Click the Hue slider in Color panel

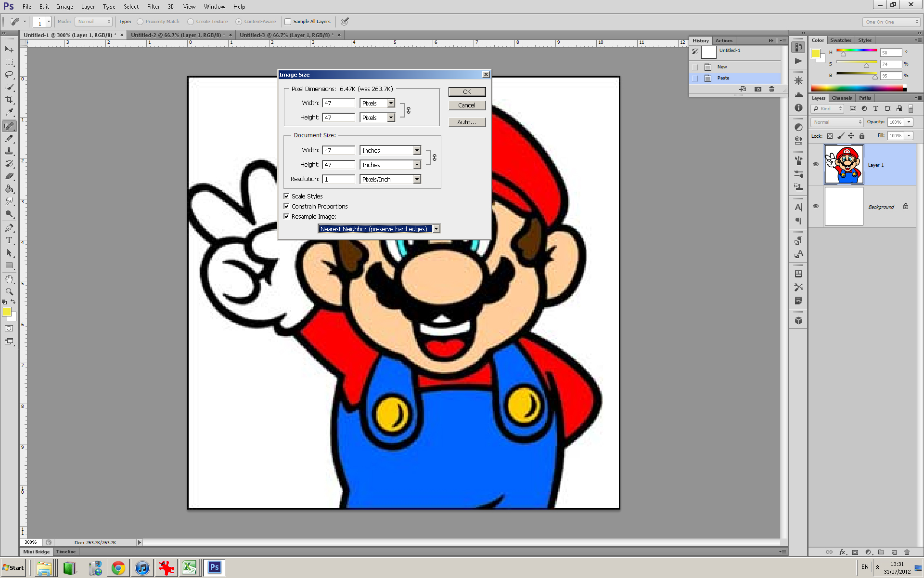click(x=857, y=51)
